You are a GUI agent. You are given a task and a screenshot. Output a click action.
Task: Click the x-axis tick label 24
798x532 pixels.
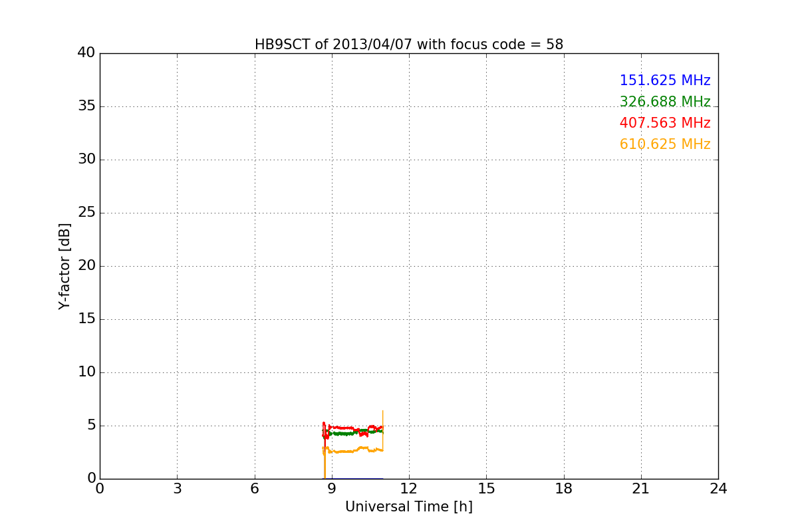click(718, 489)
